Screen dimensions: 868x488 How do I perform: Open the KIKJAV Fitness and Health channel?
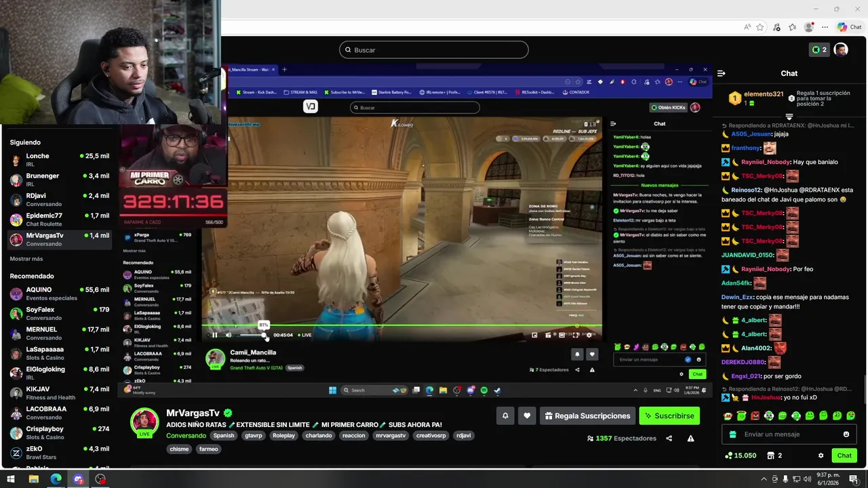59,393
